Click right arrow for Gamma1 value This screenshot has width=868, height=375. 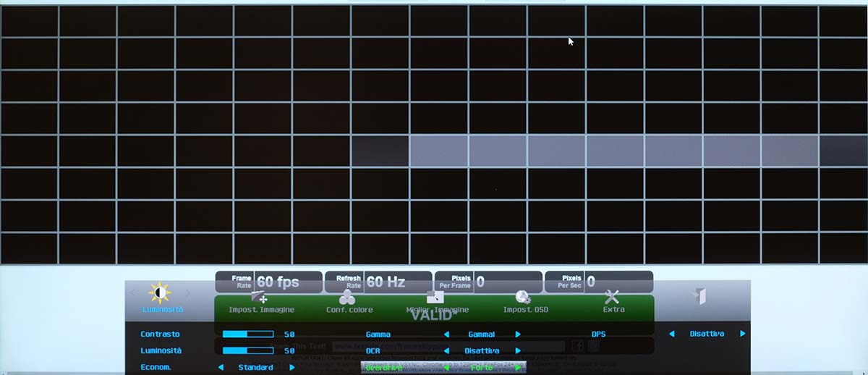pyautogui.click(x=518, y=334)
